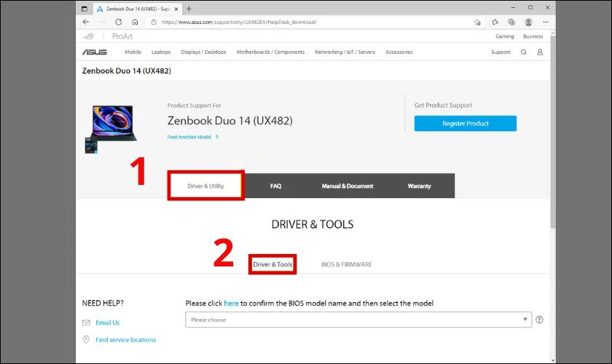Expand the Please choose model dropdown
This screenshot has width=612, height=364.
[x=358, y=320]
